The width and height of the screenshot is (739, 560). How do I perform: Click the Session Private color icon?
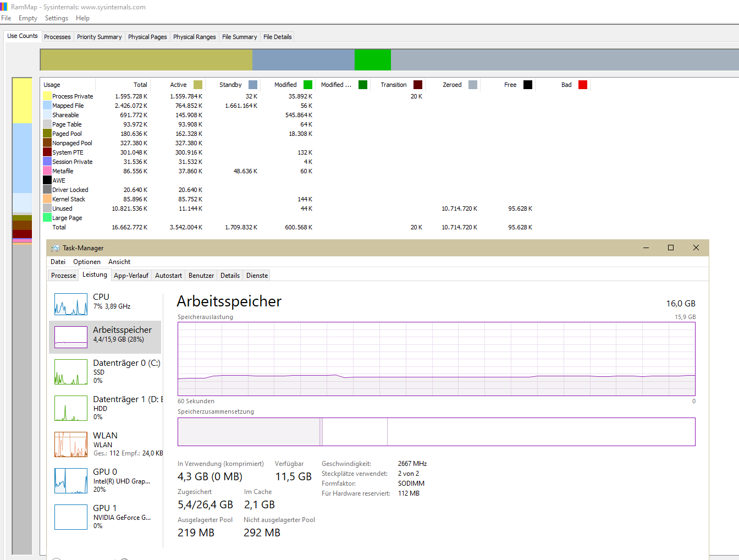(x=47, y=162)
